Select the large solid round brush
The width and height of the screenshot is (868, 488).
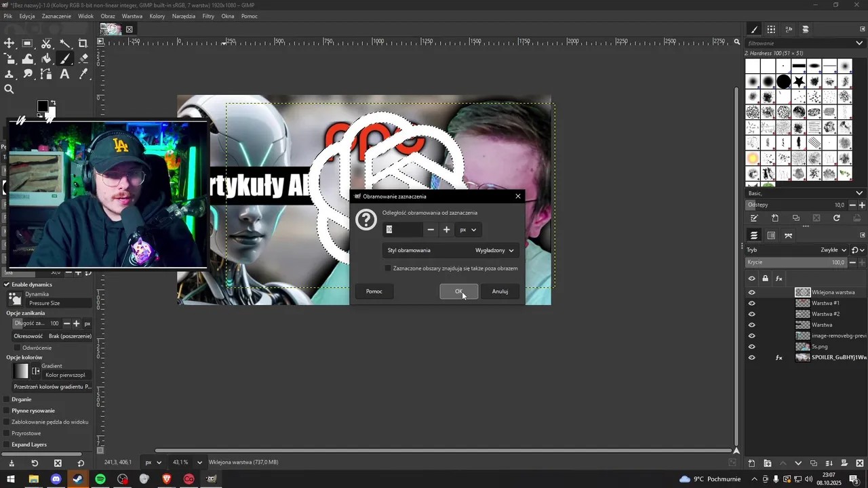coord(784,81)
